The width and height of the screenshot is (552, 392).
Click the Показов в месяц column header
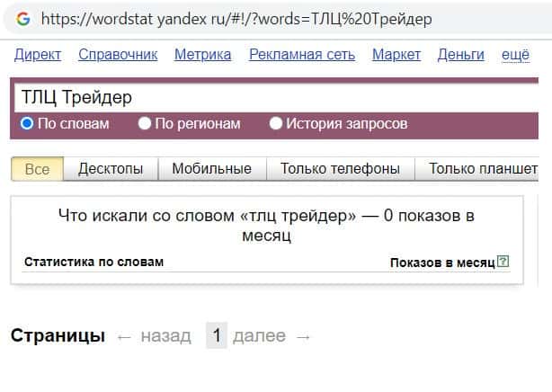click(x=442, y=263)
